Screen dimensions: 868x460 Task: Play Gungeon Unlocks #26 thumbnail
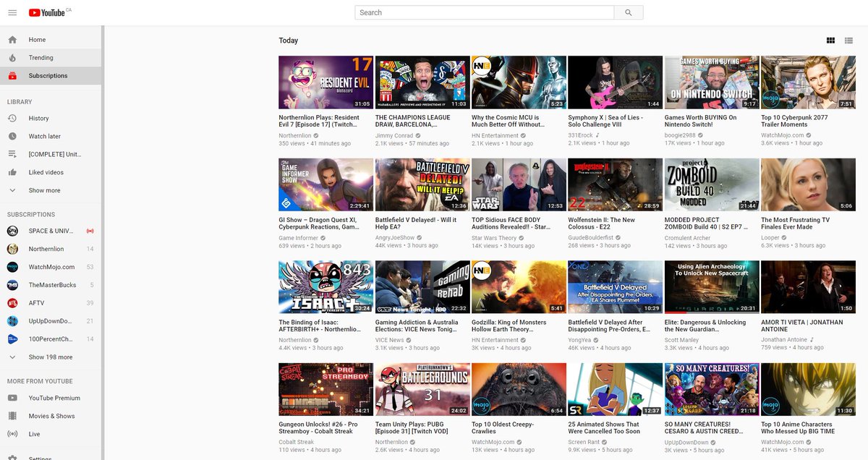click(326, 390)
